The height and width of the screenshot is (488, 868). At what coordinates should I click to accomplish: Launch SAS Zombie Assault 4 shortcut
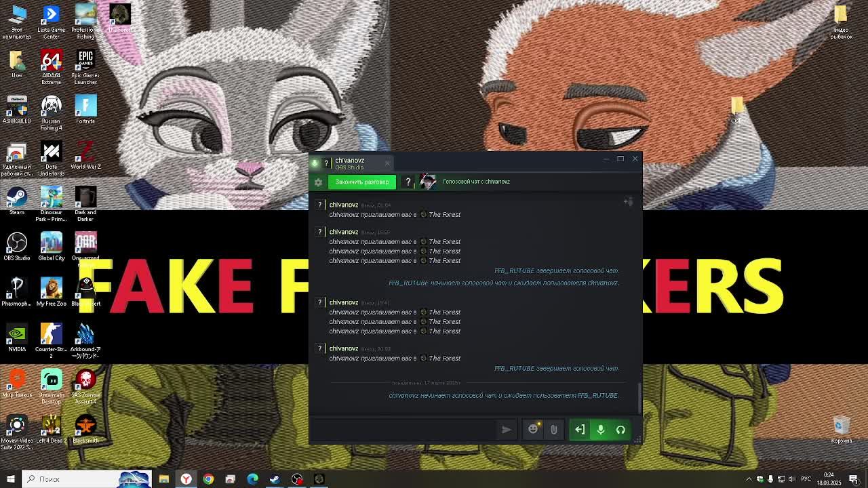85,386
